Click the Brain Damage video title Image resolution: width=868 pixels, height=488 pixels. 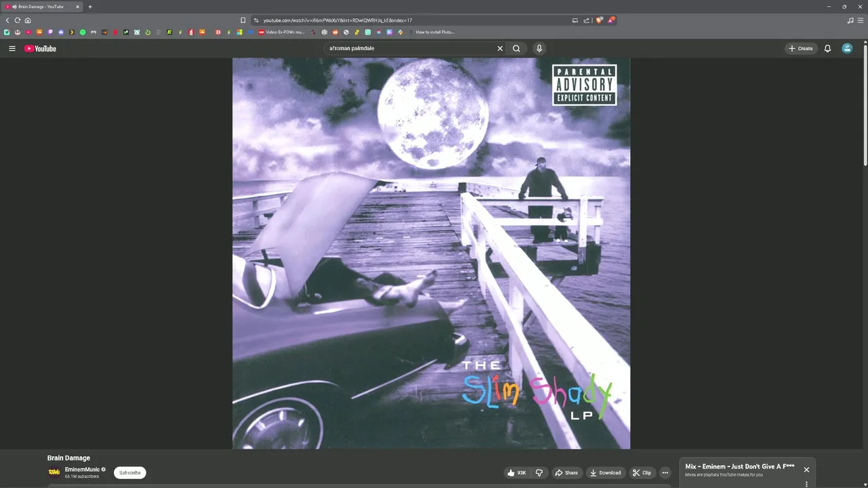pyautogui.click(x=68, y=458)
